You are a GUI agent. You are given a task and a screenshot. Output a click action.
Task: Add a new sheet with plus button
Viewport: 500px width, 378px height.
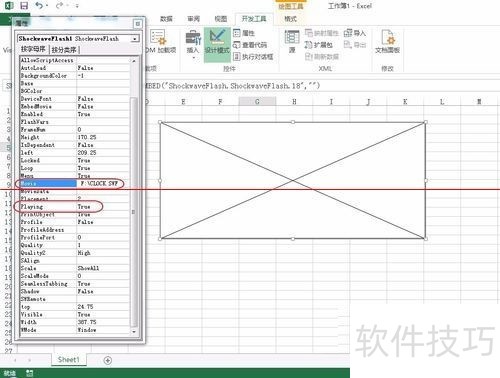click(108, 360)
